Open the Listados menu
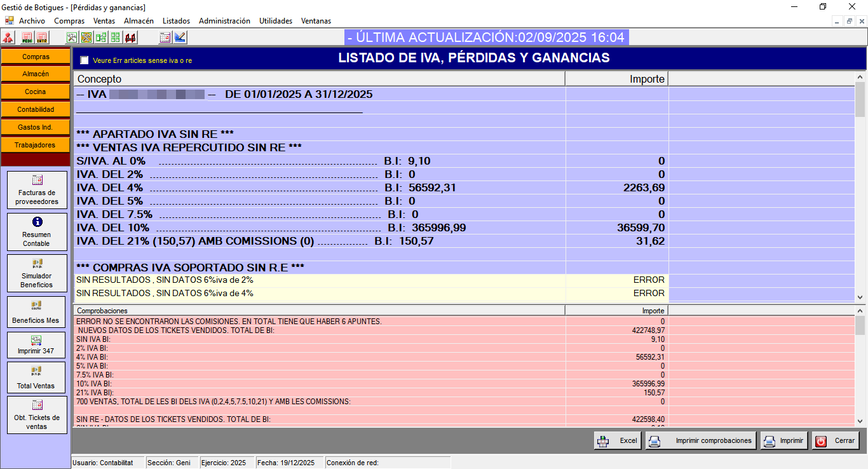868x469 pixels. point(176,21)
